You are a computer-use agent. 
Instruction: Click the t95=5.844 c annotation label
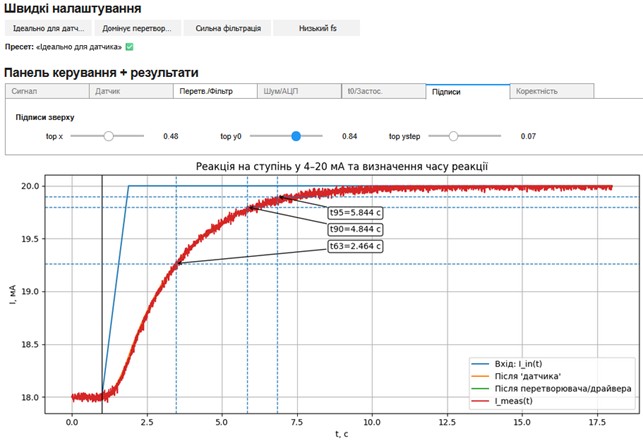pyautogui.click(x=356, y=212)
